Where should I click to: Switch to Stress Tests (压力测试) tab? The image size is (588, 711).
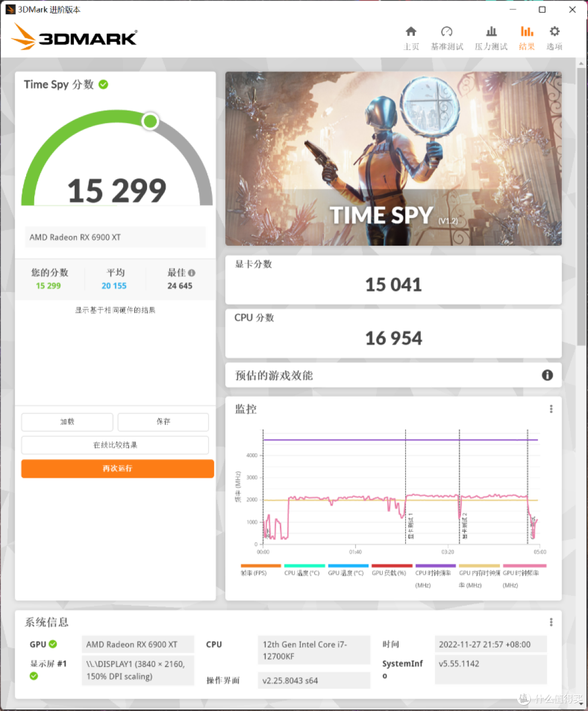tap(491, 38)
